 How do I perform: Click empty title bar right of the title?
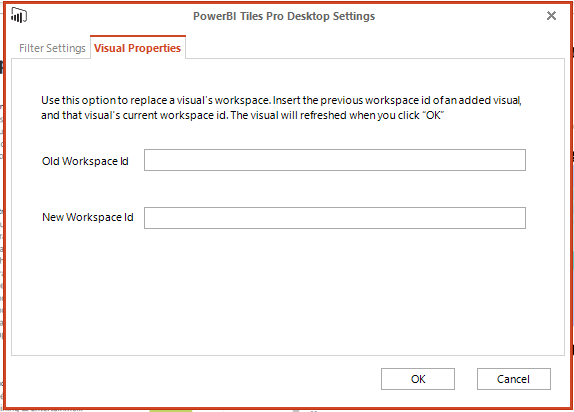(459, 16)
